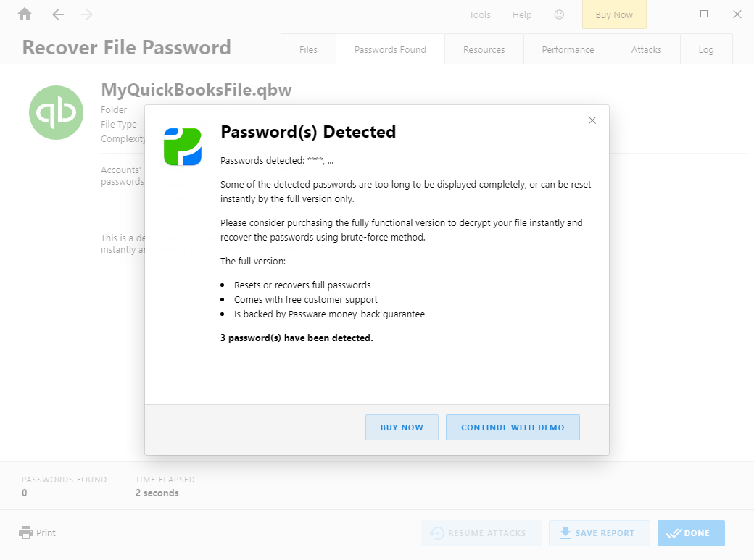Go to the Home icon
The image size is (754, 560).
coord(25,14)
